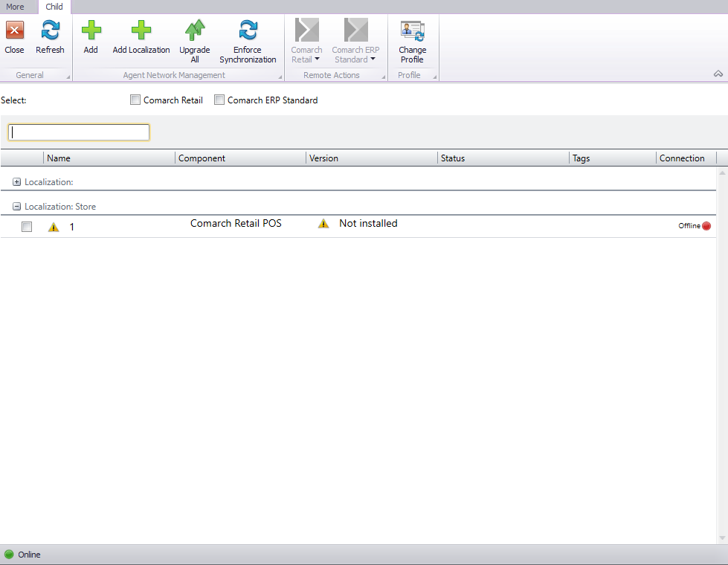Viewport: 728px width, 565px height.
Task: Click the warning icon beside agent 1
Action: coord(54,227)
